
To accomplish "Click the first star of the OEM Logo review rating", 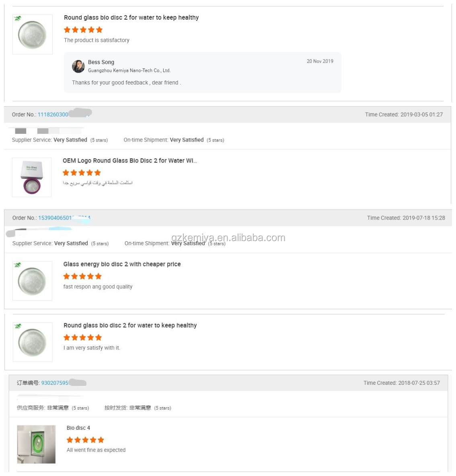I will coord(66,172).
